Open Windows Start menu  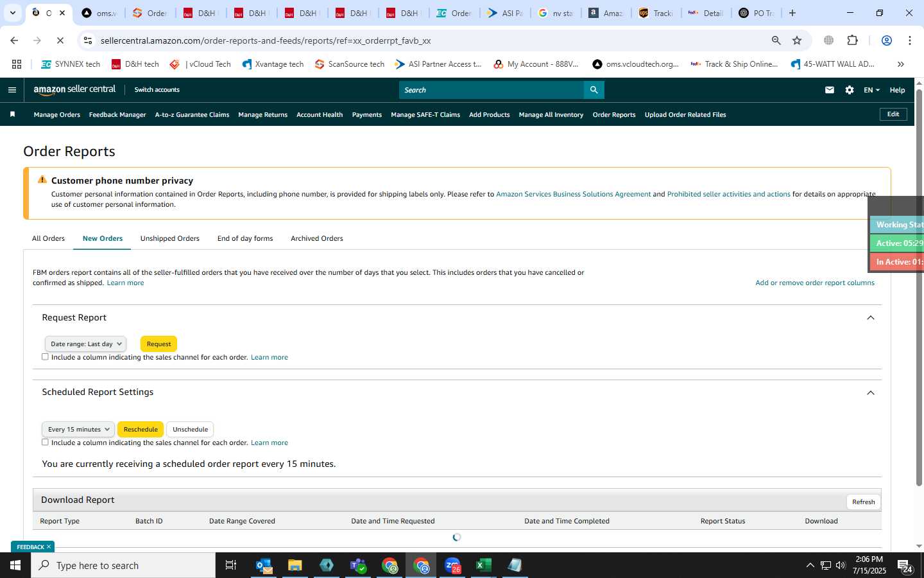click(x=15, y=565)
